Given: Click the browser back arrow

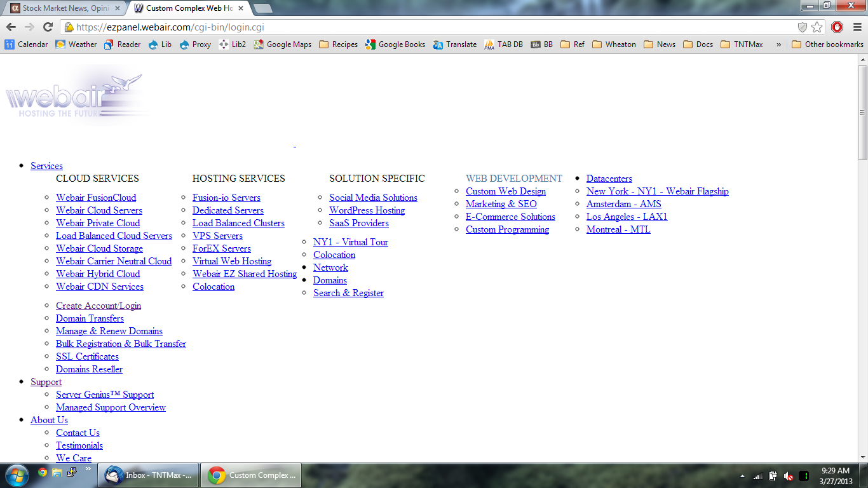Looking at the screenshot, I should (11, 27).
